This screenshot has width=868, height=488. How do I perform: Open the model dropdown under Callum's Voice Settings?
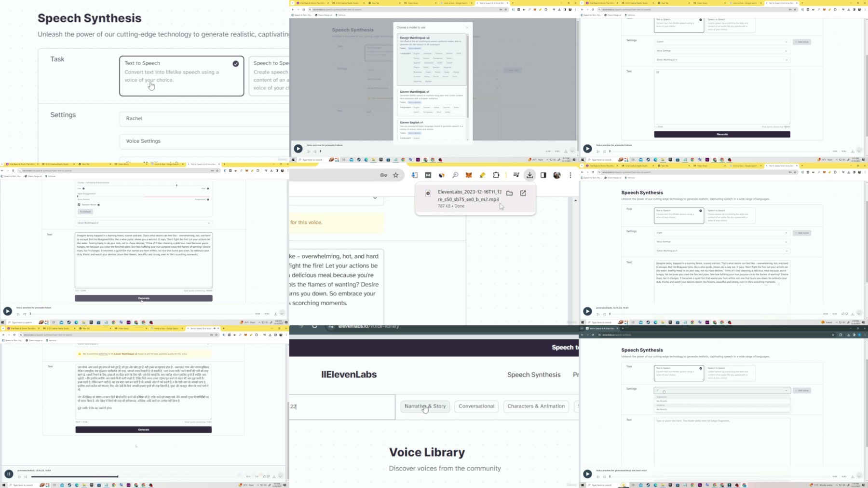[722, 60]
